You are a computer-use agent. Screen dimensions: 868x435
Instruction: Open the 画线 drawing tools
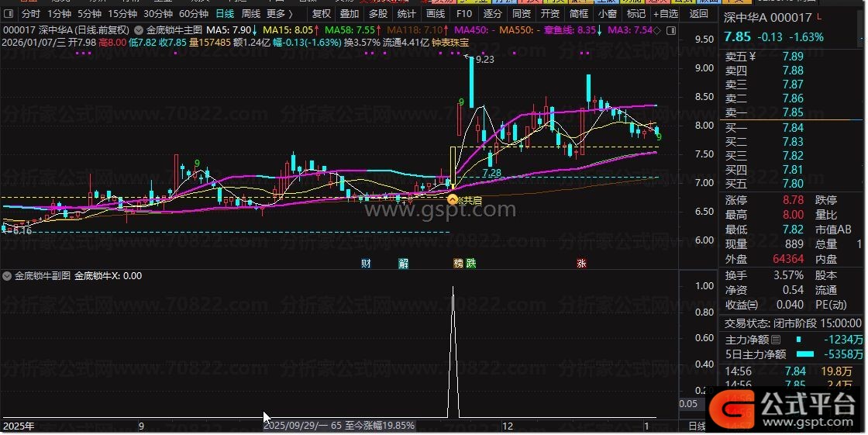(x=436, y=14)
